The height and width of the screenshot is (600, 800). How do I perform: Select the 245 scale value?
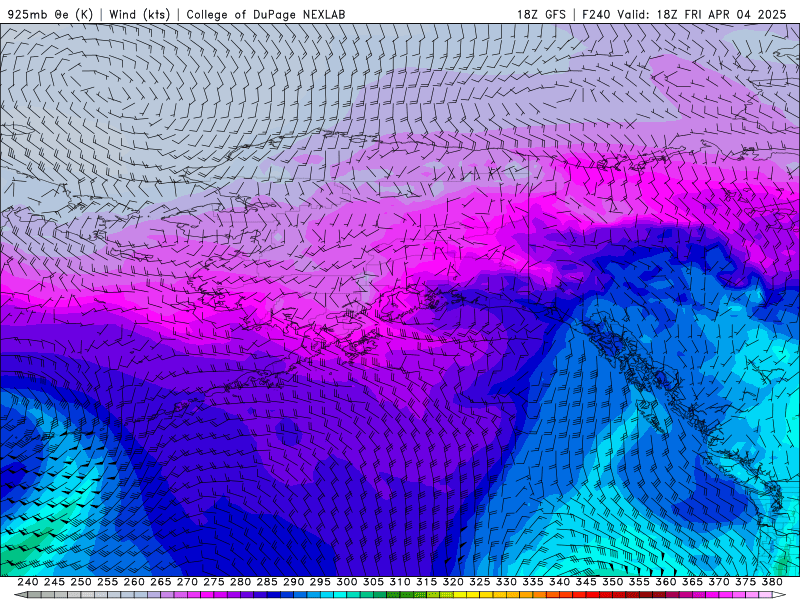click(x=54, y=582)
